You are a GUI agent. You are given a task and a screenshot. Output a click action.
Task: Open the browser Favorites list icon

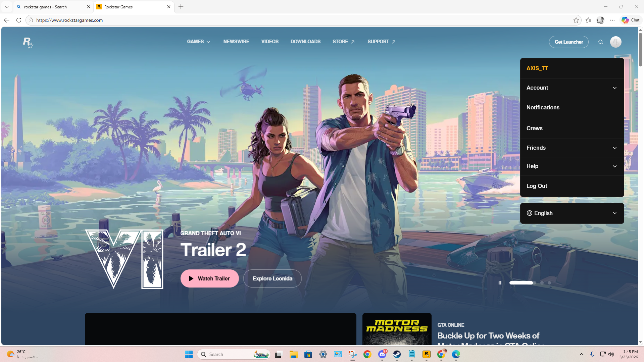(x=588, y=20)
